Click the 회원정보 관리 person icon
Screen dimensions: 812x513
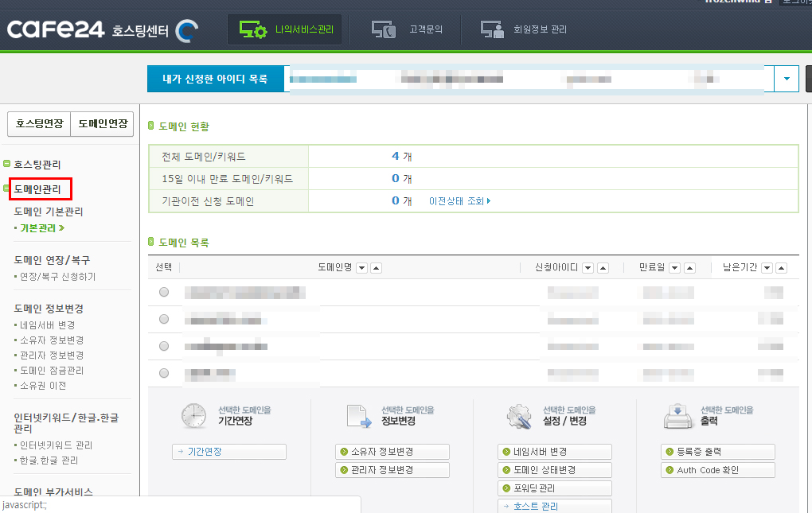(x=492, y=29)
